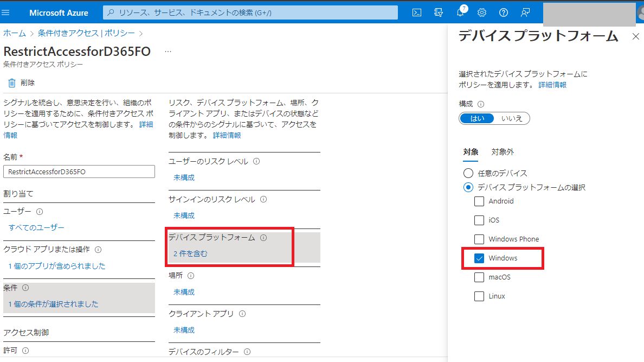Close the デバイス プラットフォーム panel
Viewport: 644px width, 362px height.
tap(636, 36)
